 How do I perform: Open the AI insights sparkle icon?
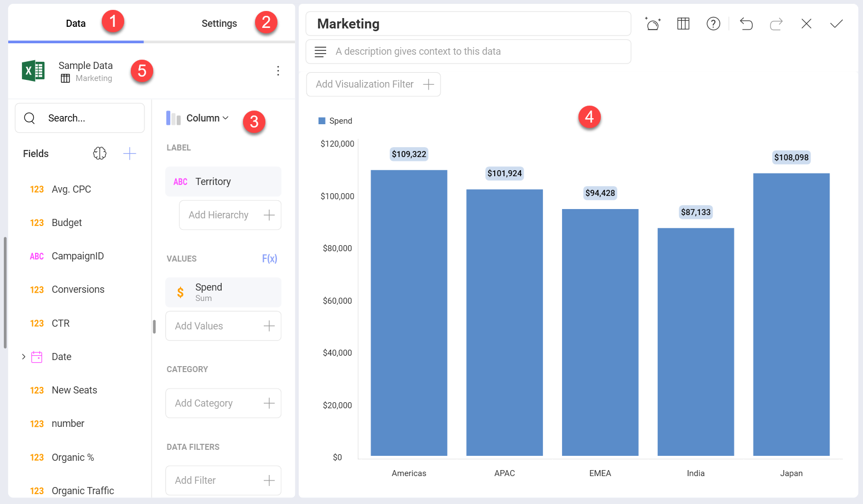pyautogui.click(x=653, y=24)
